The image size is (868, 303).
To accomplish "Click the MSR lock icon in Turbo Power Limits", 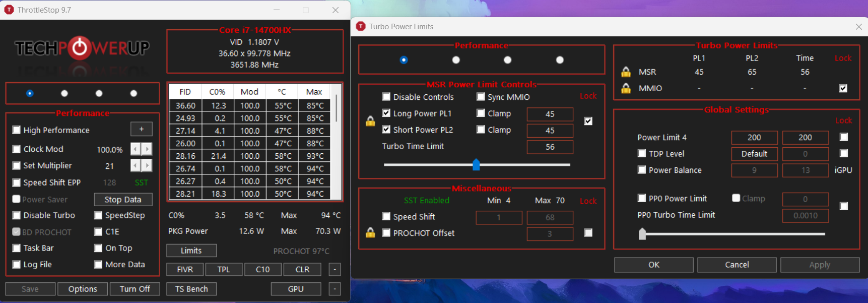I will 626,72.
